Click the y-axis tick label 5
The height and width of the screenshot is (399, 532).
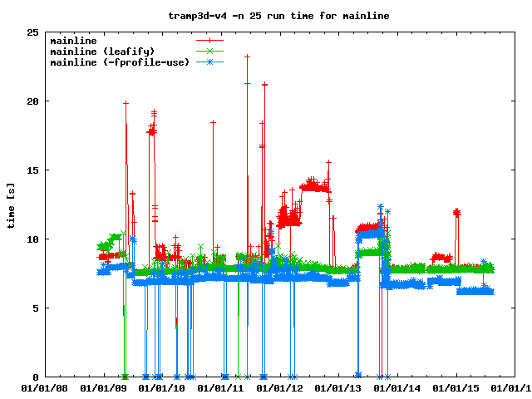click(36, 308)
